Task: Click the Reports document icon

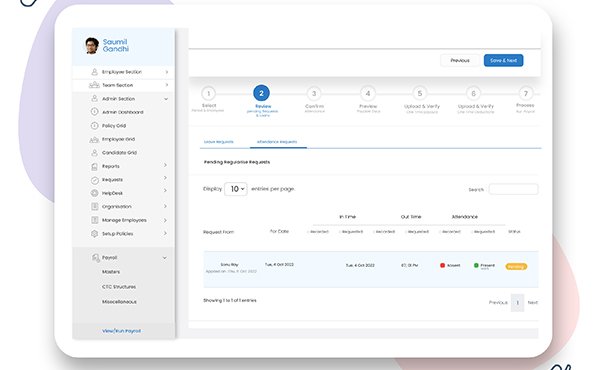Action: coord(95,166)
